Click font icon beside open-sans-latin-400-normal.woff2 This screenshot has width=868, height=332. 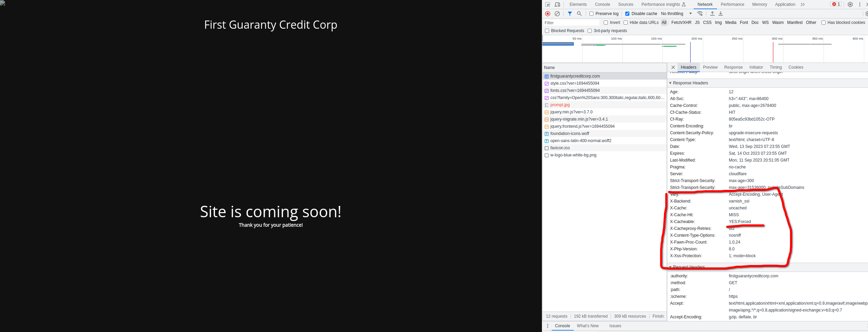click(x=547, y=141)
